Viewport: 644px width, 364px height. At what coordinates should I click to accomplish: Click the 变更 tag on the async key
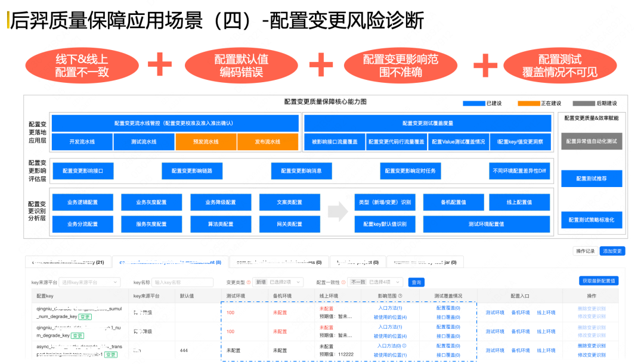click(110, 354)
